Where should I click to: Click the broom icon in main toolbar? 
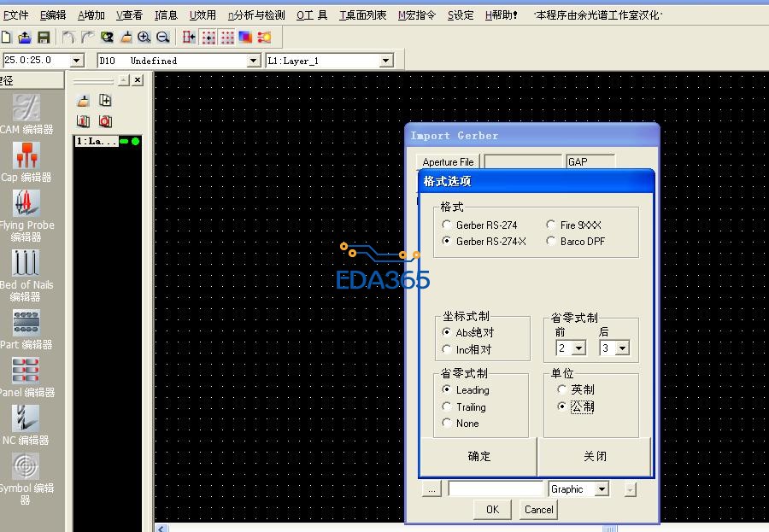126,38
